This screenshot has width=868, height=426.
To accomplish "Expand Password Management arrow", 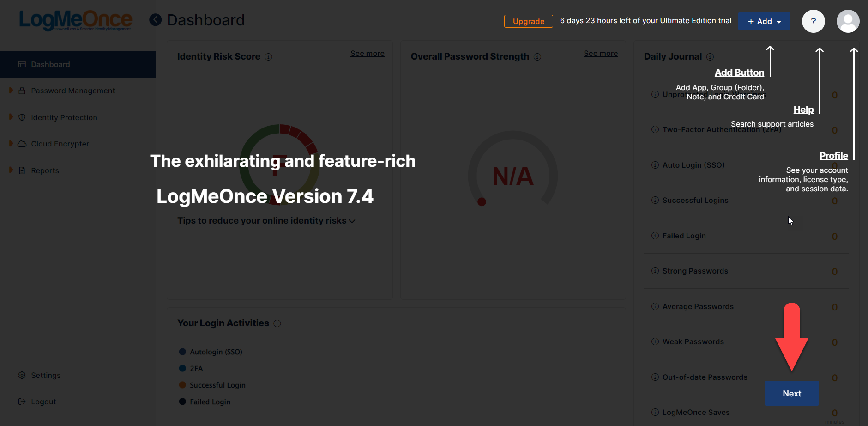I will [x=11, y=91].
